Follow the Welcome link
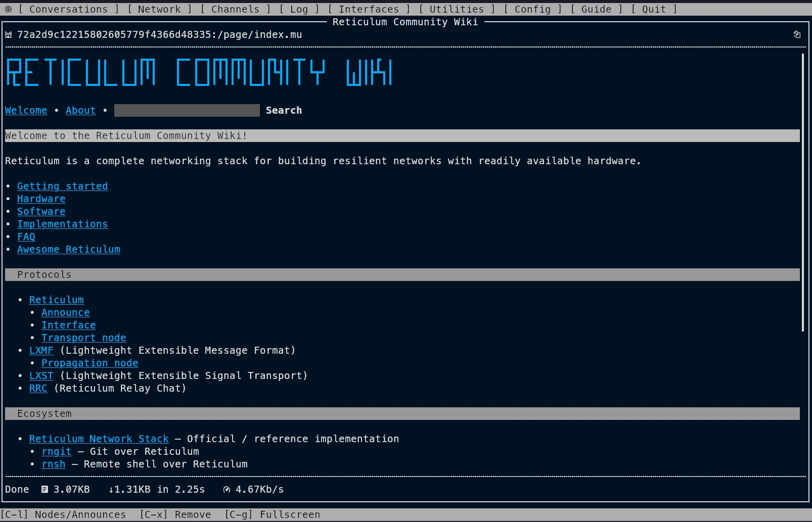Screen dimensions: 812x522 (26, 110)
